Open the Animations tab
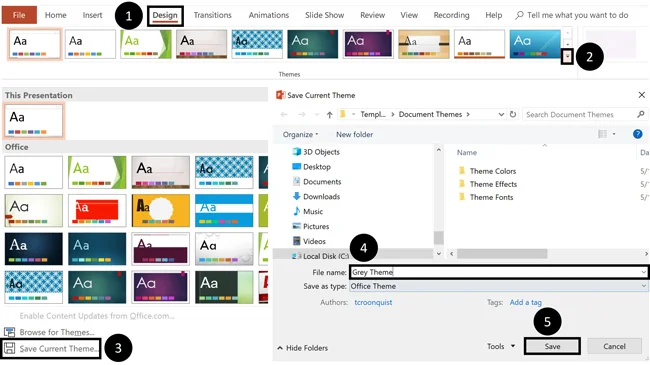The image size is (650, 365). pos(269,15)
